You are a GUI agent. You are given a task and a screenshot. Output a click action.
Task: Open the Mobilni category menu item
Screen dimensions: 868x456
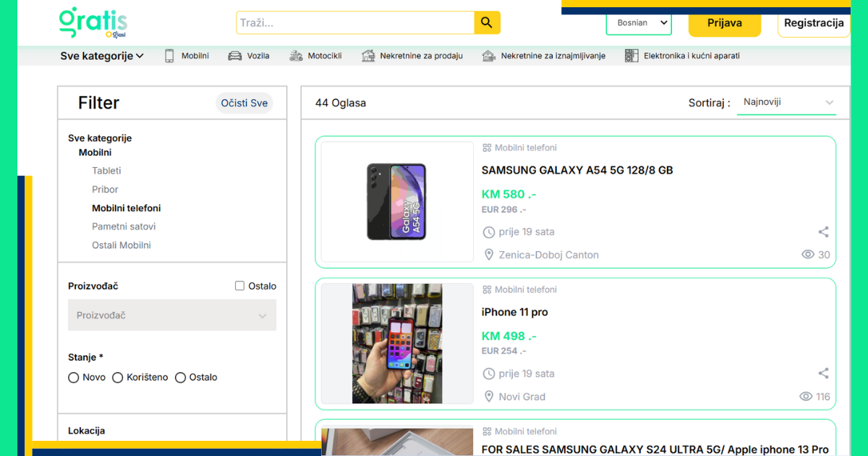187,56
